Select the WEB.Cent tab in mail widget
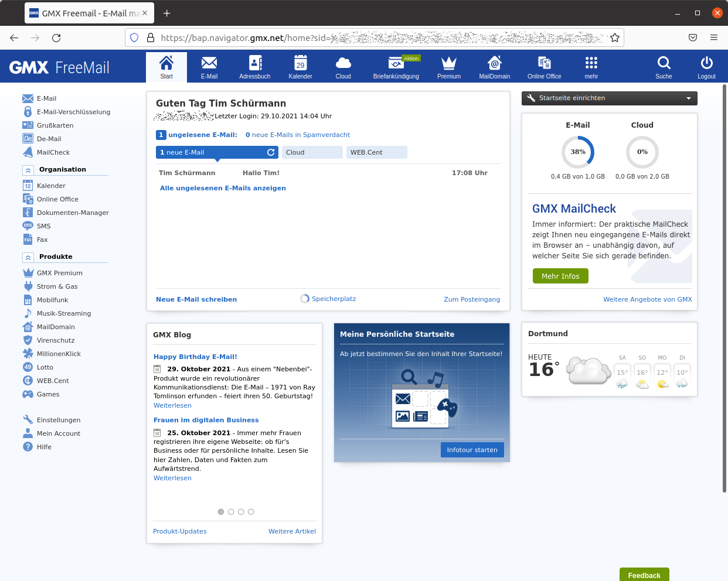 click(x=377, y=152)
